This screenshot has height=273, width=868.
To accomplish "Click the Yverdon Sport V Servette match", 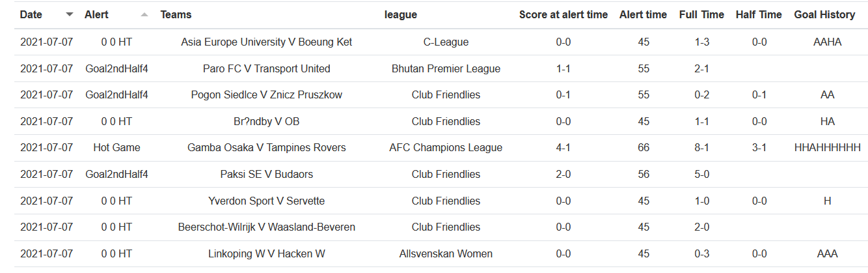I will click(267, 201).
